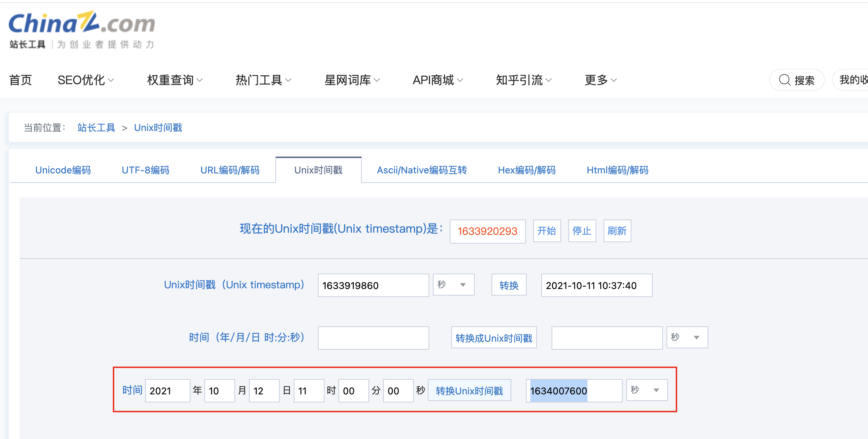Click 转换 to convert timestamp
This screenshot has height=439, width=868.
[509, 285]
